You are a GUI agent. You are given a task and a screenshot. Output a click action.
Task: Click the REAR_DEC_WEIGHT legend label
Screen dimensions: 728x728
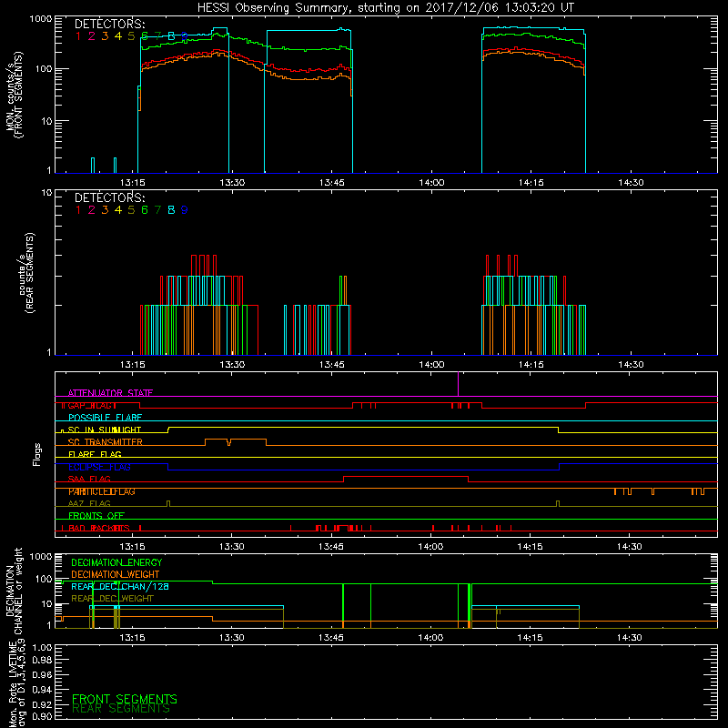[112, 599]
